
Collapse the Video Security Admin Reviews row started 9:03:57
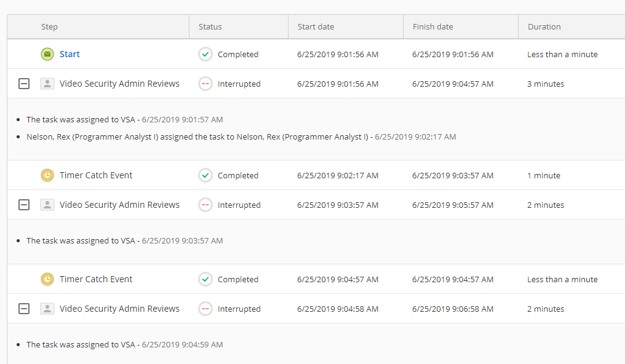[x=24, y=205]
